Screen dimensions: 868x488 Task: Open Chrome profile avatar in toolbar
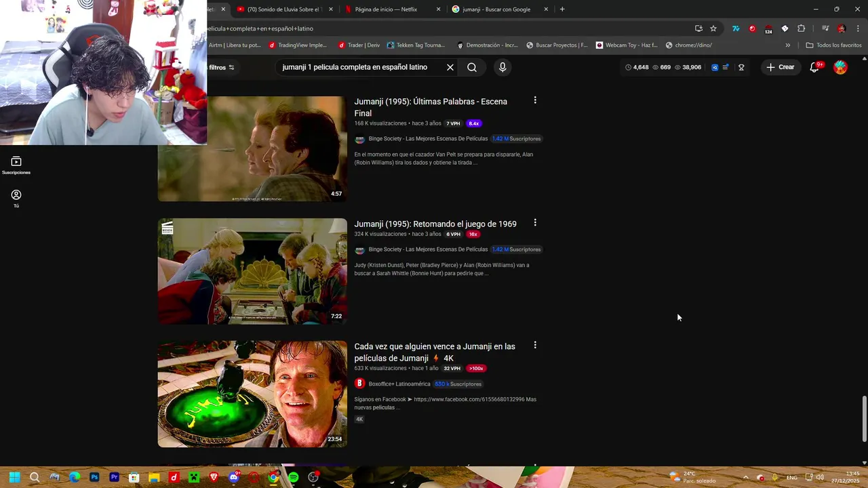pyautogui.click(x=842, y=28)
